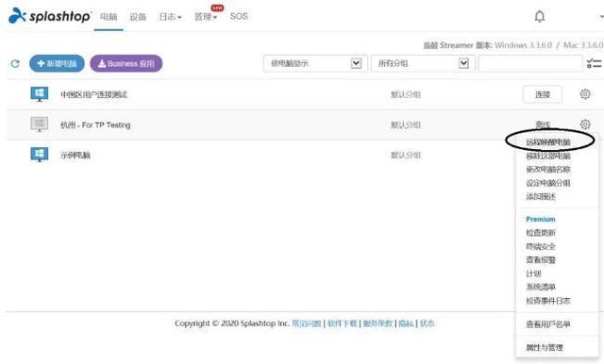
Task: Open the SOS tab
Action: [239, 16]
